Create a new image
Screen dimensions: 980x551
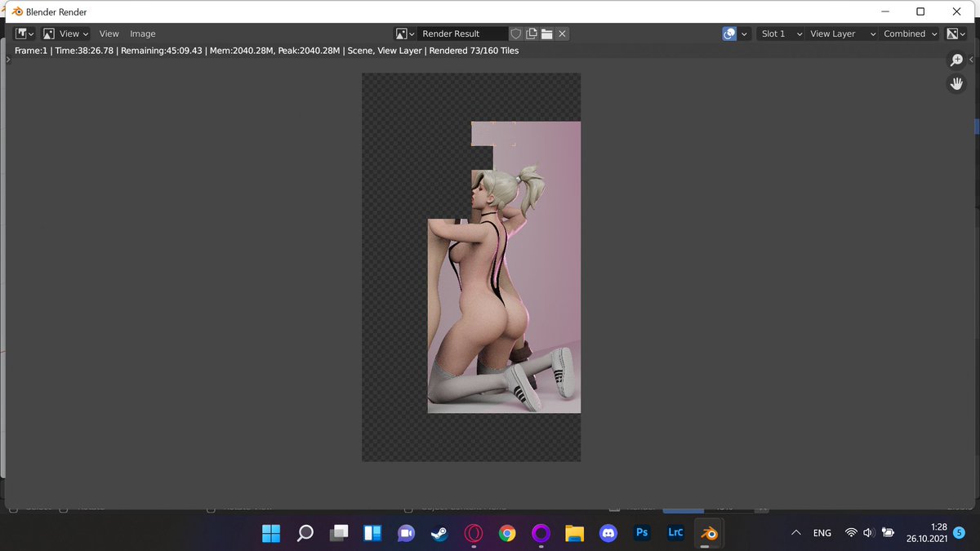tap(532, 33)
